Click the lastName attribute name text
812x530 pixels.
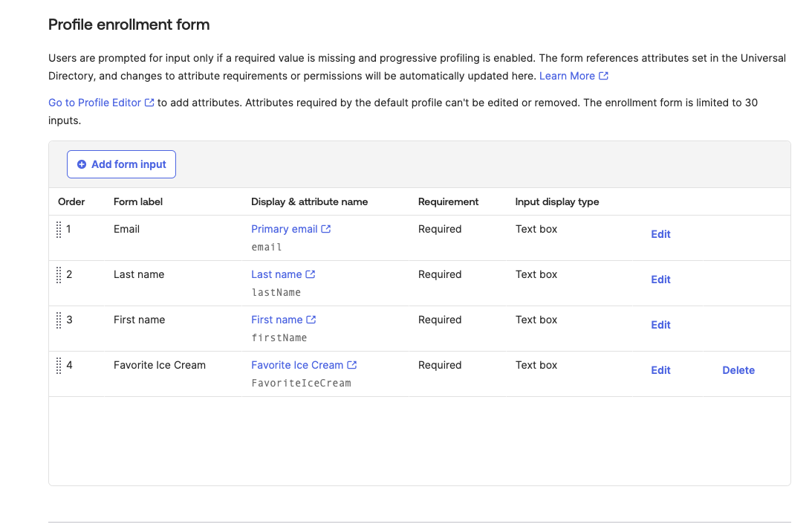coord(276,293)
